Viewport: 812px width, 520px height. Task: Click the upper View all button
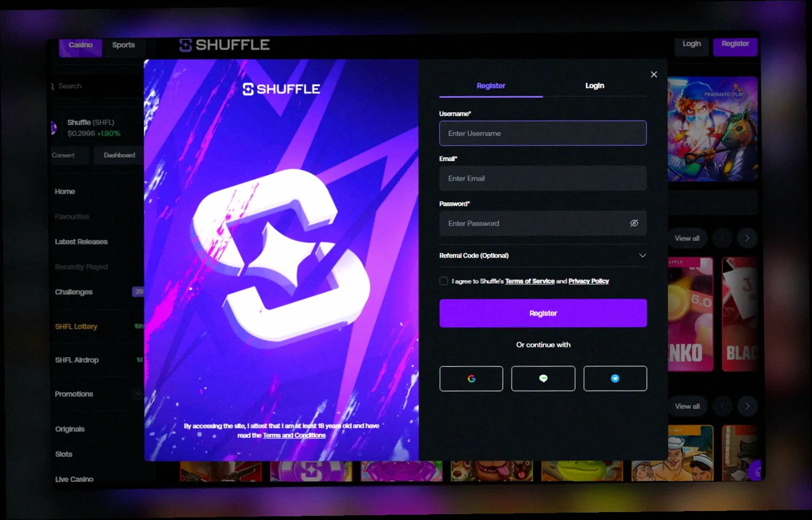(687, 239)
